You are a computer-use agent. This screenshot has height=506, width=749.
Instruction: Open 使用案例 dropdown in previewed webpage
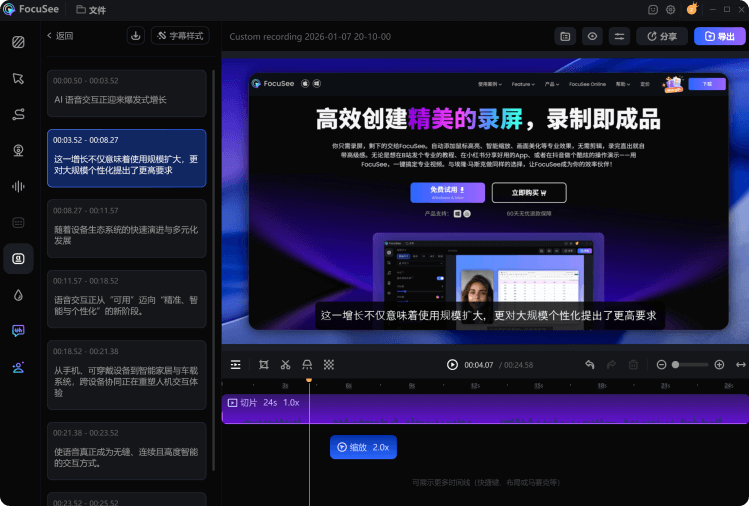click(490, 84)
